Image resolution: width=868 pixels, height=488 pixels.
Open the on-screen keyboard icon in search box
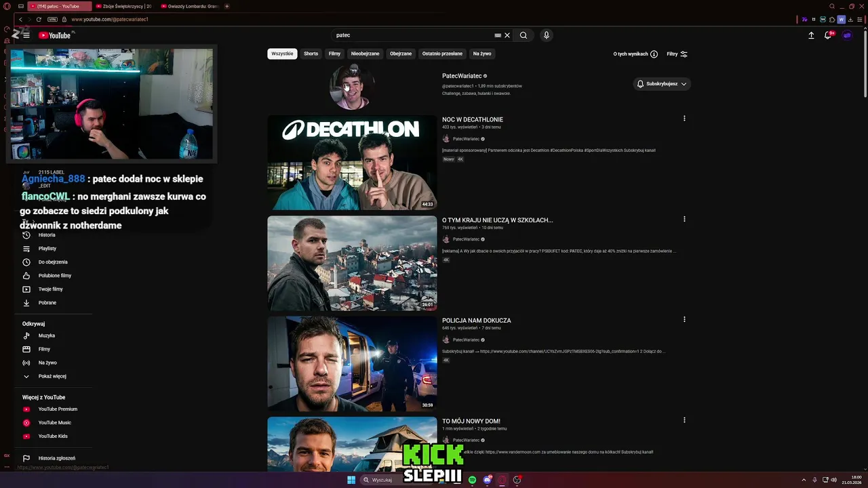[x=498, y=35]
